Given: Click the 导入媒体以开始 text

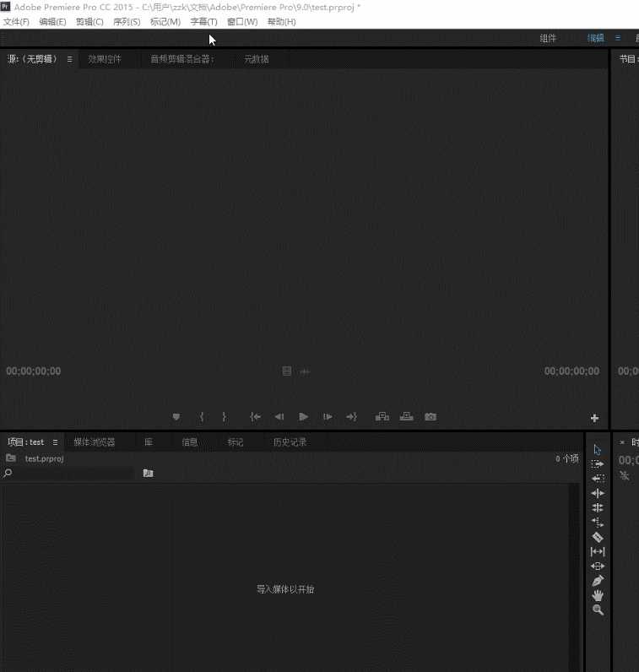Looking at the screenshot, I should point(285,589).
